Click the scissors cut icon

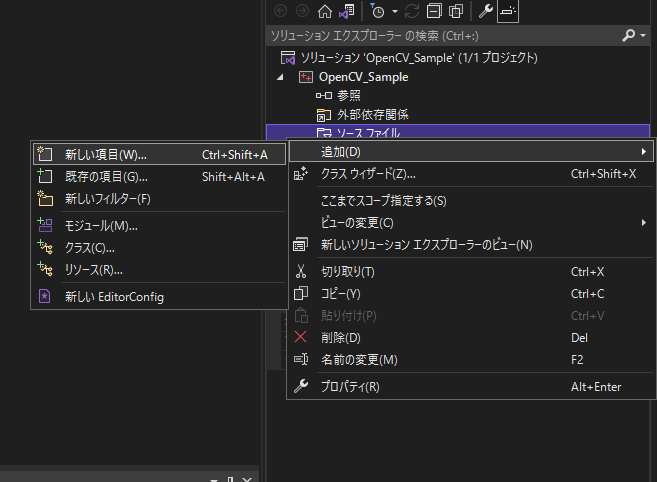pyautogui.click(x=300, y=271)
